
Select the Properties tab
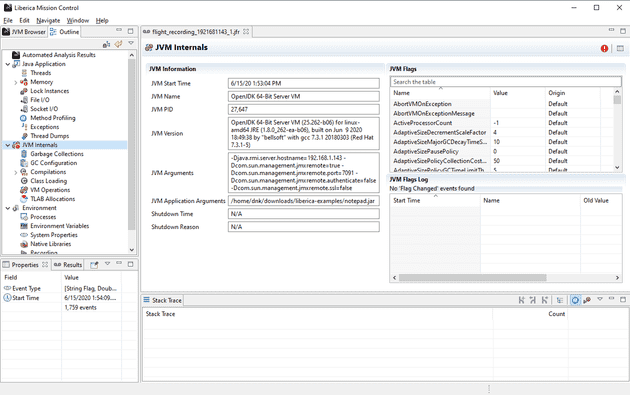(25, 265)
